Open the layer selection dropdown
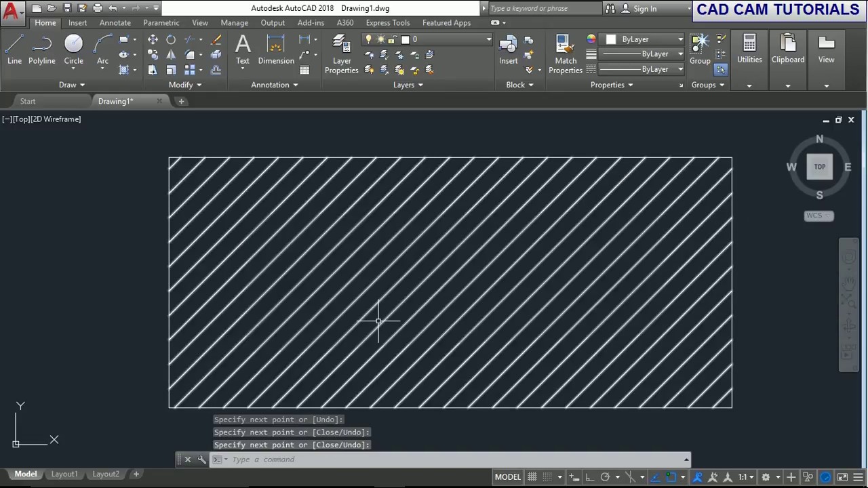This screenshot has width=868, height=488. pos(427,39)
